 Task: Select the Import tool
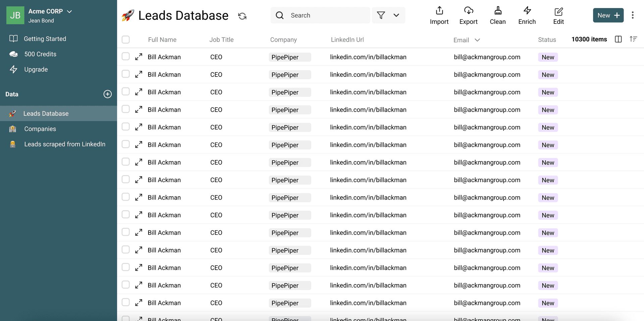[439, 15]
